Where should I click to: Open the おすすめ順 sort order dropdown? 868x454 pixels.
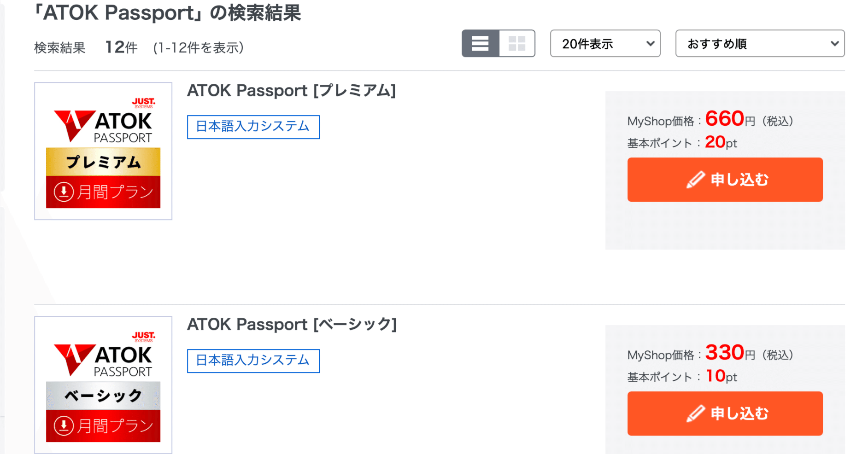(760, 43)
